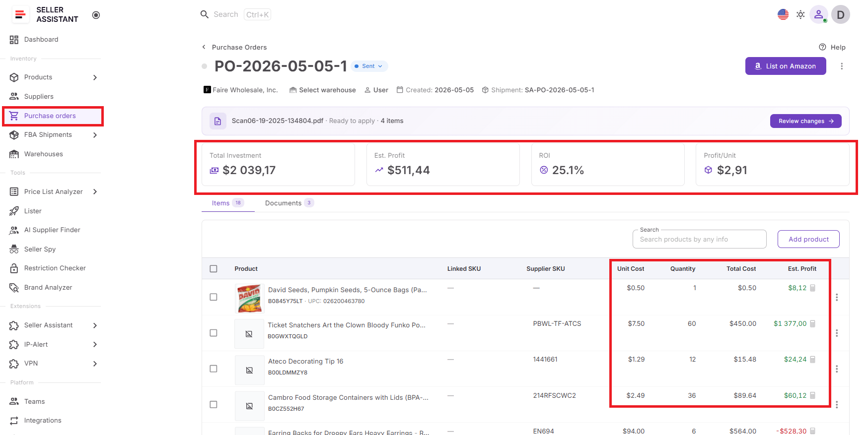Click the top search field
Viewport: 868px width, 435px height.
(x=235, y=14)
